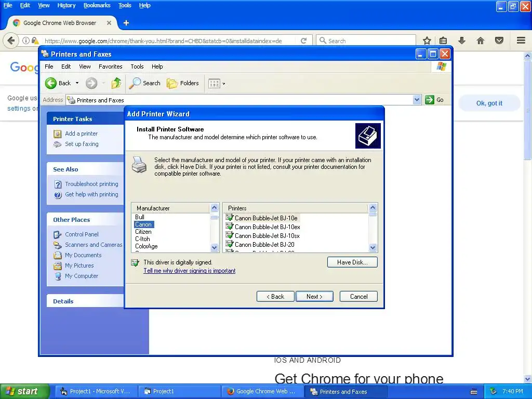The width and height of the screenshot is (532, 399).
Task: Open Control Panel from Other Places
Action: click(x=82, y=234)
